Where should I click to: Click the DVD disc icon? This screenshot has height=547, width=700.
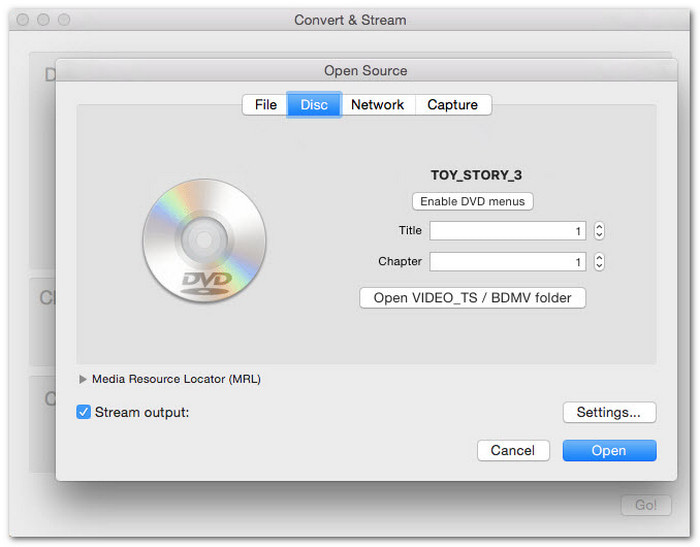pos(204,240)
